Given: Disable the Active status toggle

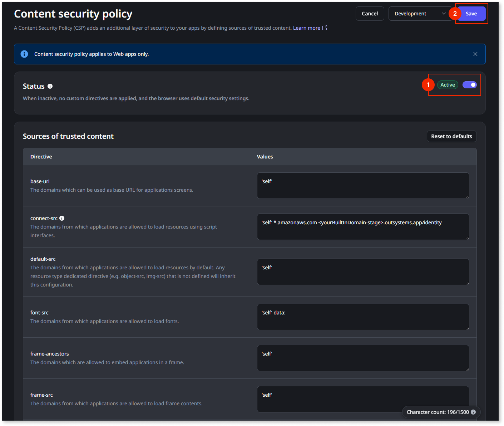Looking at the screenshot, I should click(x=469, y=85).
